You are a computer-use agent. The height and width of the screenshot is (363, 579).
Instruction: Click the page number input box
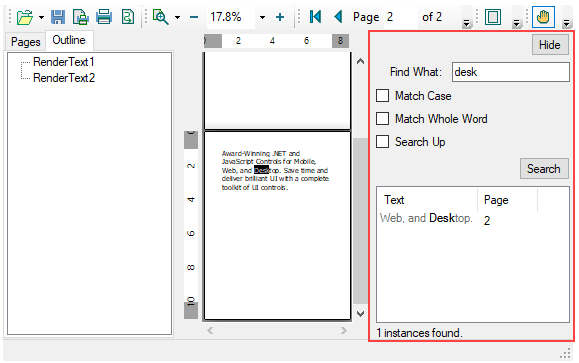coord(400,17)
